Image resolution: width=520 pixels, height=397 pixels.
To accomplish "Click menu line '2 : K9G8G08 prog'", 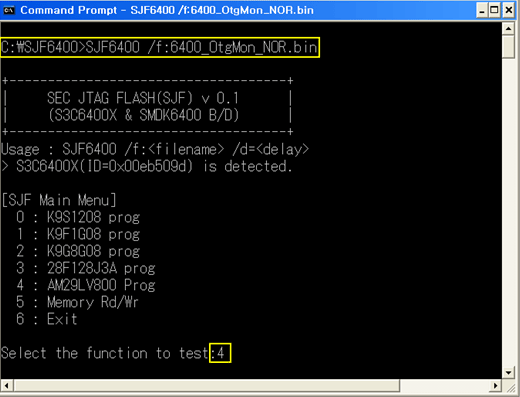I will pos(78,251).
